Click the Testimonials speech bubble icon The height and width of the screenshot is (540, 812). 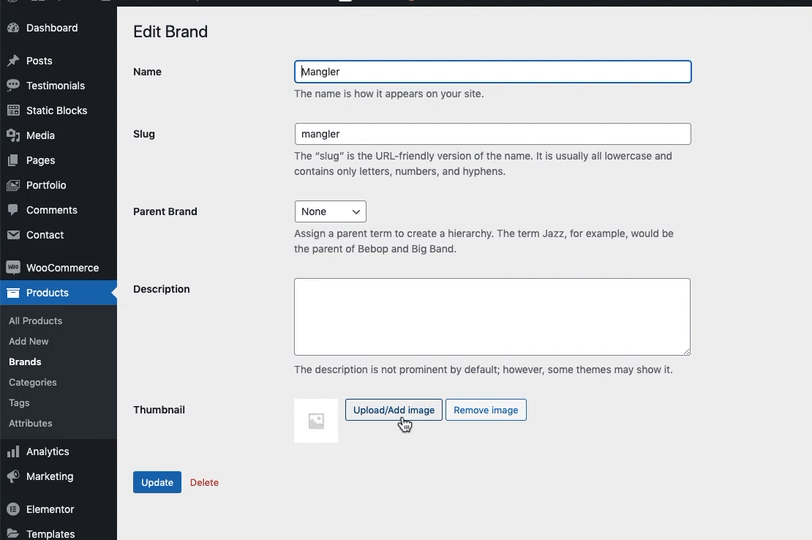(x=13, y=86)
